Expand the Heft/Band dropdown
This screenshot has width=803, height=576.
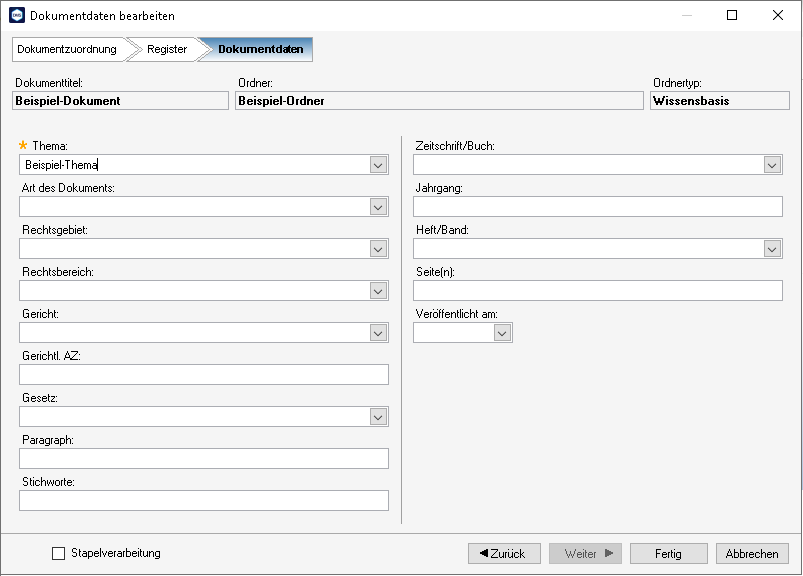click(x=773, y=249)
